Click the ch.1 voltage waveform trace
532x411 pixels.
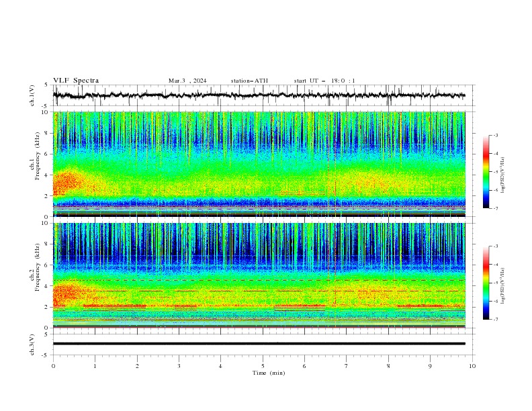point(259,95)
